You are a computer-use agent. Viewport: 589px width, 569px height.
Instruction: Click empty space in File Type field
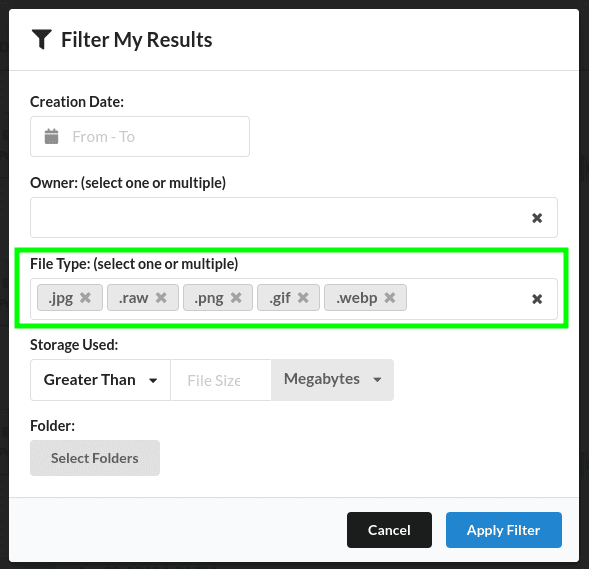466,299
